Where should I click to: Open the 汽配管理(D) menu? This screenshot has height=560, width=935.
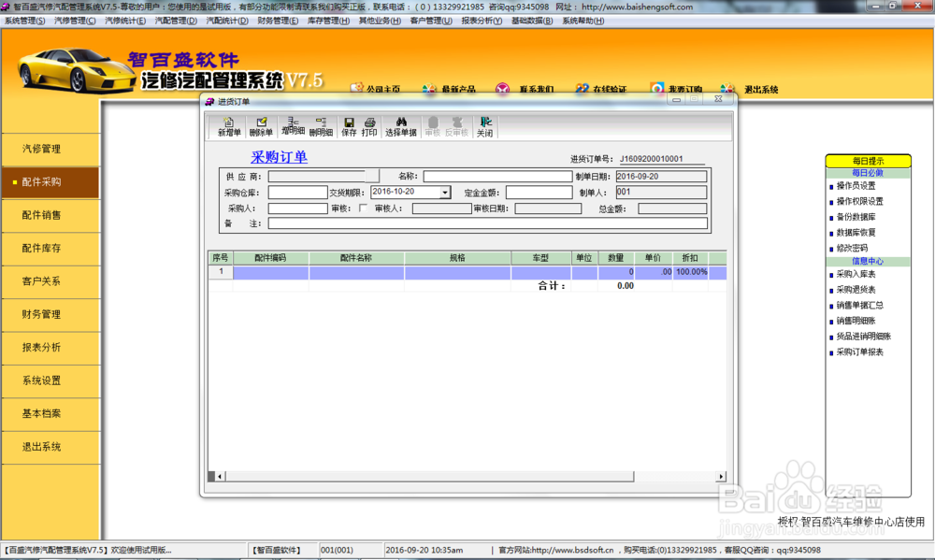[176, 21]
